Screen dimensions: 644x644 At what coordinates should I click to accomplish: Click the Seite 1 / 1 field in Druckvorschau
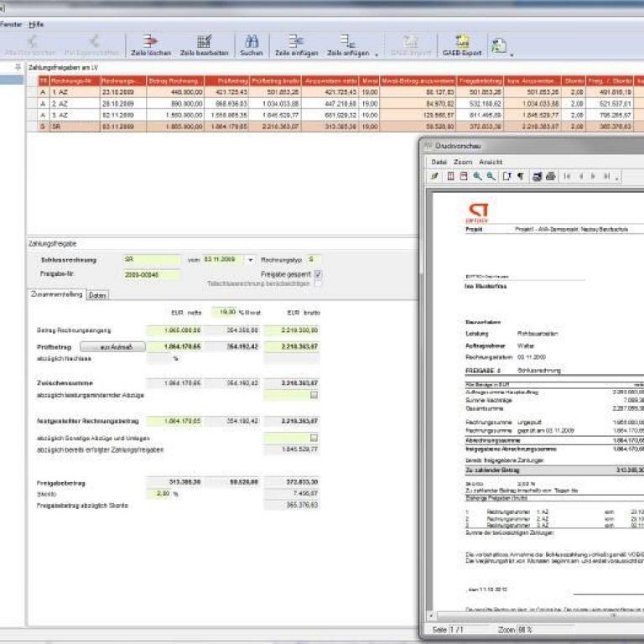467,630
